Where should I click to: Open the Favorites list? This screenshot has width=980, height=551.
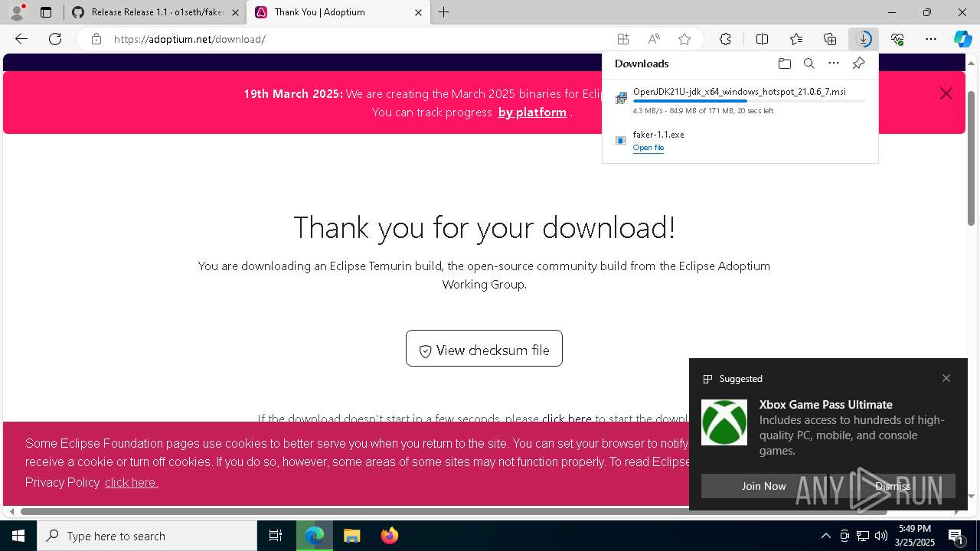coord(796,39)
